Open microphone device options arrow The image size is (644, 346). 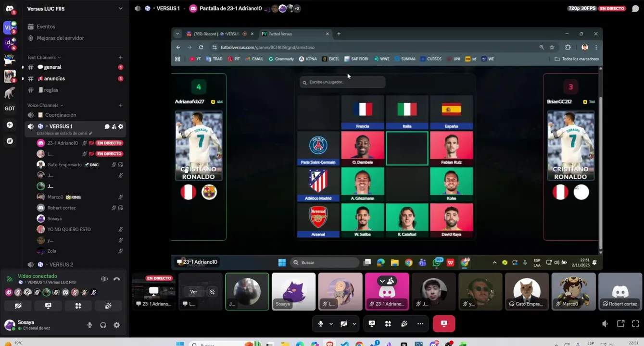point(331,324)
